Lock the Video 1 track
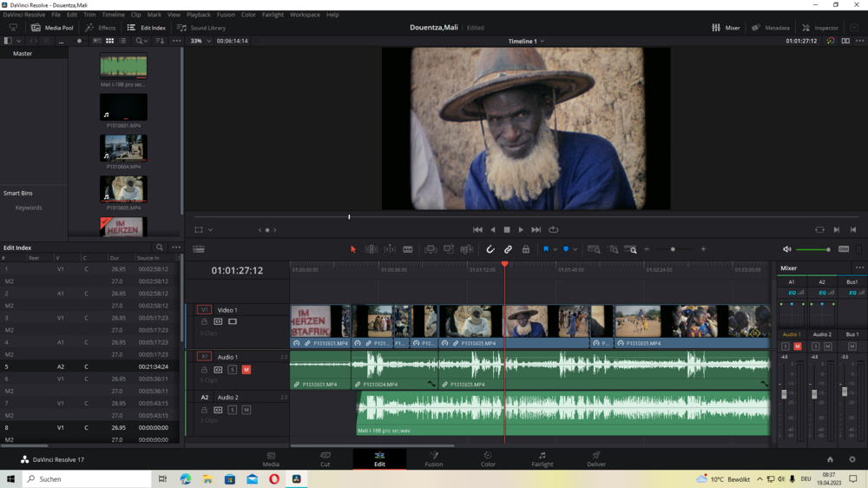Viewport: 868px width, 488px height. (204, 322)
